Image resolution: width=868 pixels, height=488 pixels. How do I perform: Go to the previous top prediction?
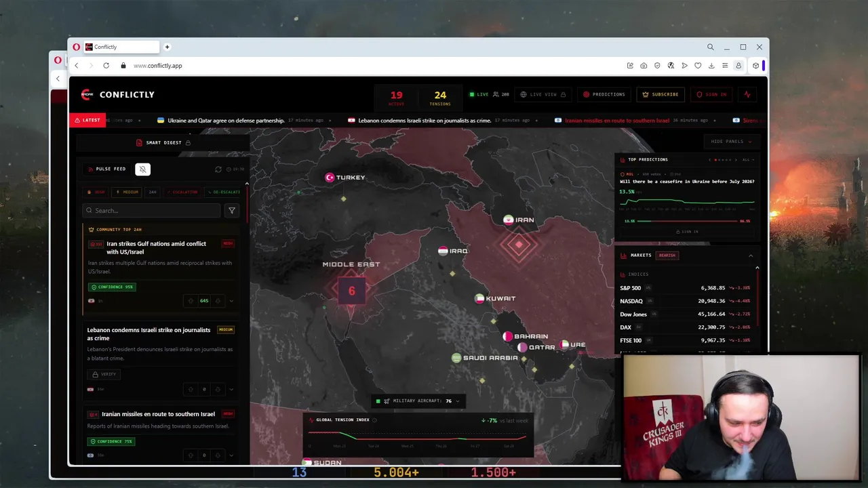point(709,160)
